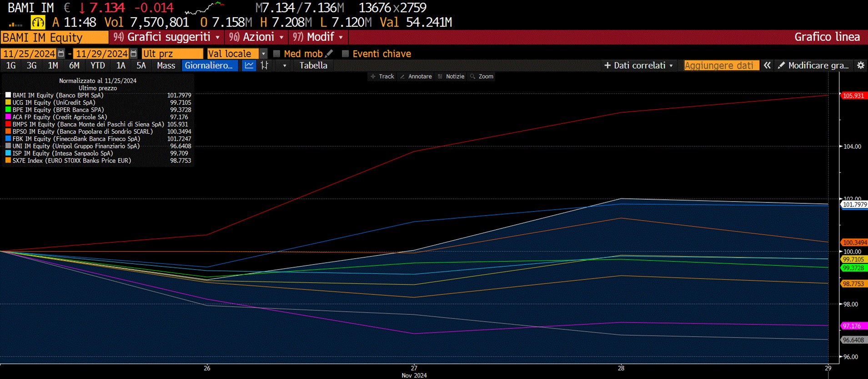Select the 1G time range
Viewport: 868px width, 379px height.
click(11, 66)
